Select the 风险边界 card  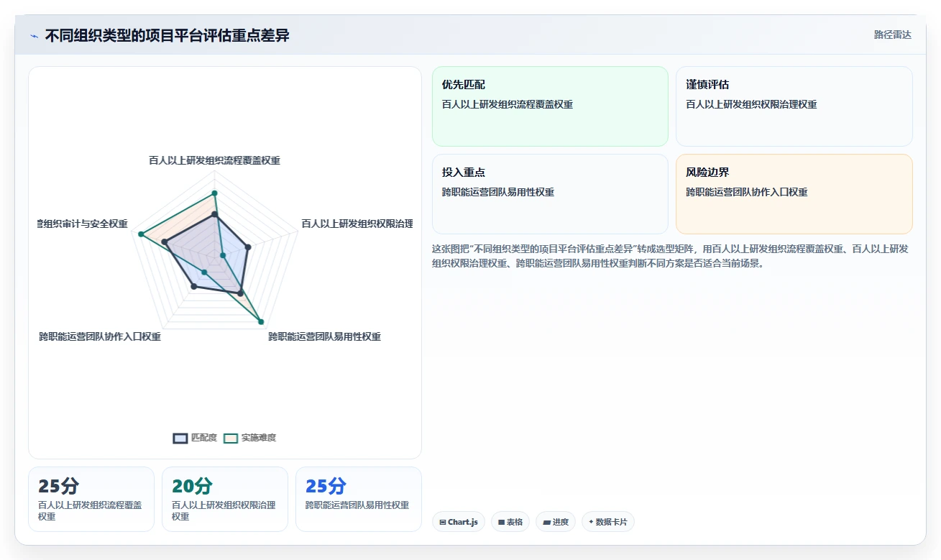click(x=794, y=194)
